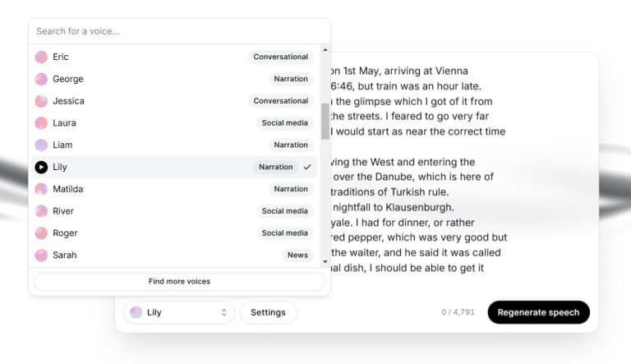The height and width of the screenshot is (364, 631).
Task: Click Regenerate speech button
Action: coord(538,312)
